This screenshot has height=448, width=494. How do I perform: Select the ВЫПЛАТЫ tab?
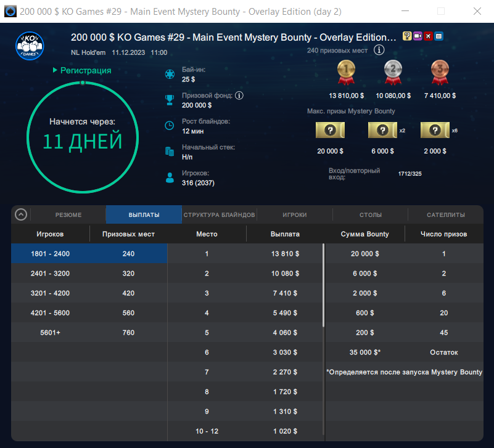(x=144, y=214)
